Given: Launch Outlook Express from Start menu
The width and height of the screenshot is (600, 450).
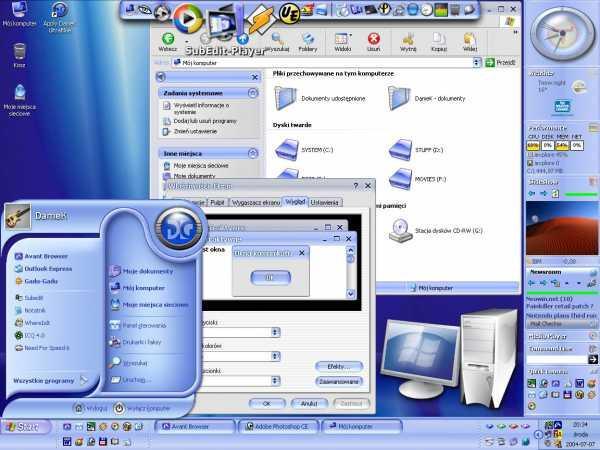Looking at the screenshot, I should [x=44, y=269].
